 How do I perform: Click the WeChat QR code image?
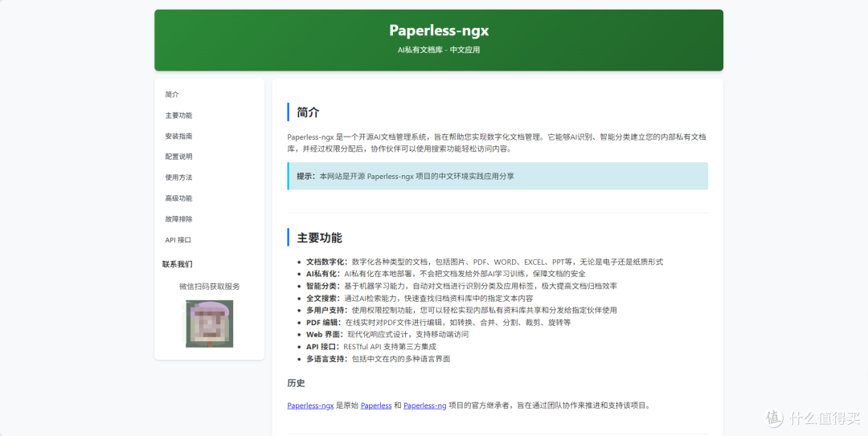coord(209,324)
